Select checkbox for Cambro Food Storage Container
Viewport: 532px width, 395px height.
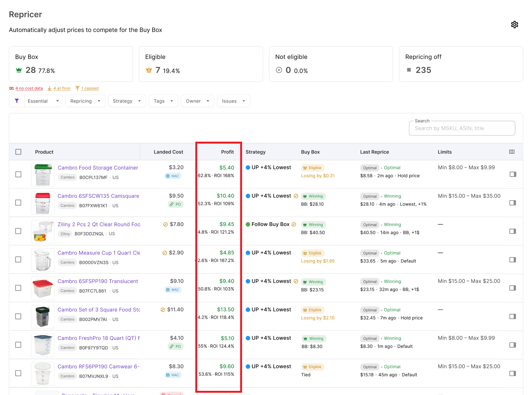[18, 174]
